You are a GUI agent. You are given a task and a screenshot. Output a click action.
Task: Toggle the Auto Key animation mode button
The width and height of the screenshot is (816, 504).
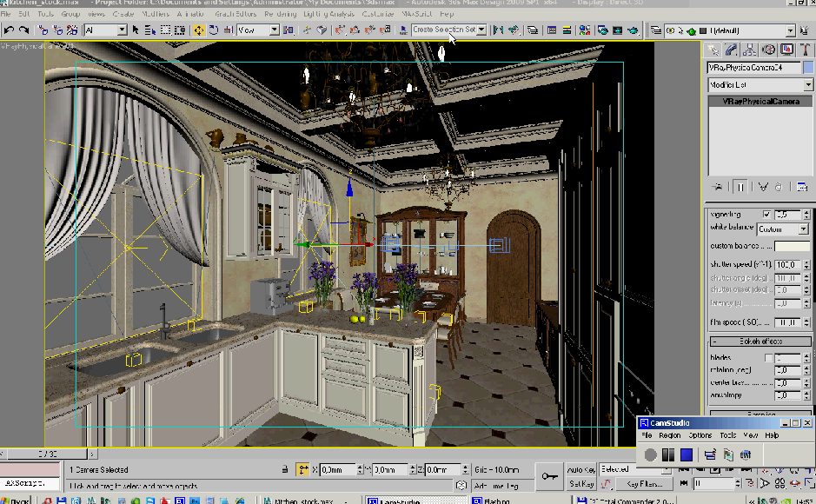tap(580, 469)
